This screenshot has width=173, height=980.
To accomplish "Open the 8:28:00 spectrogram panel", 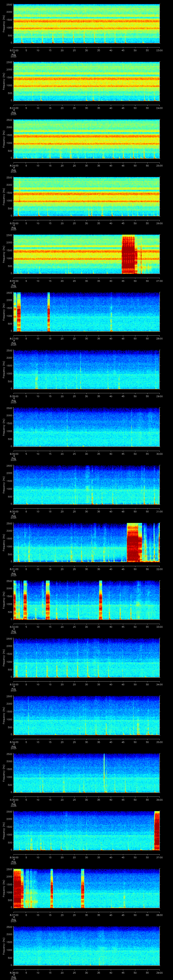I will click(x=86, y=369).
